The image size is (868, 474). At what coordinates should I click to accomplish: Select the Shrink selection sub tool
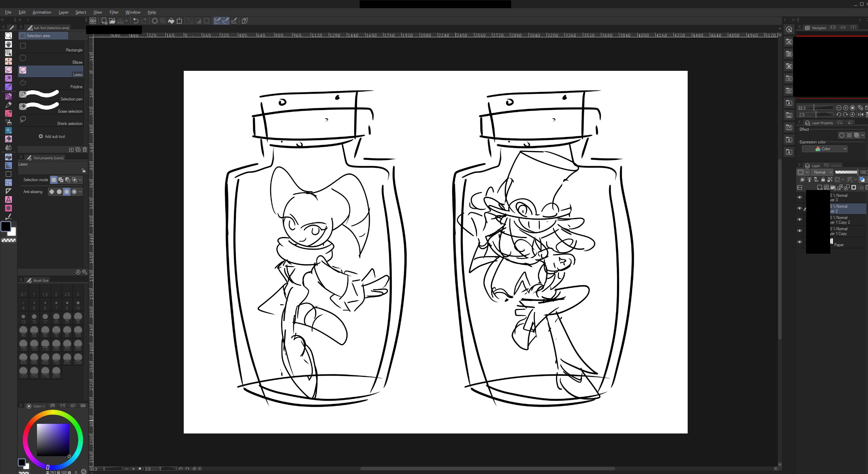pyautogui.click(x=51, y=121)
